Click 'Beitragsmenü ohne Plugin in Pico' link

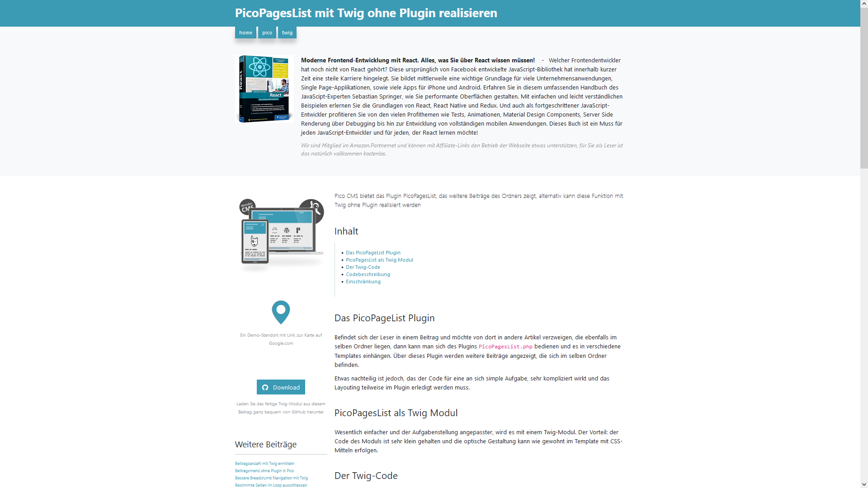pyautogui.click(x=265, y=470)
